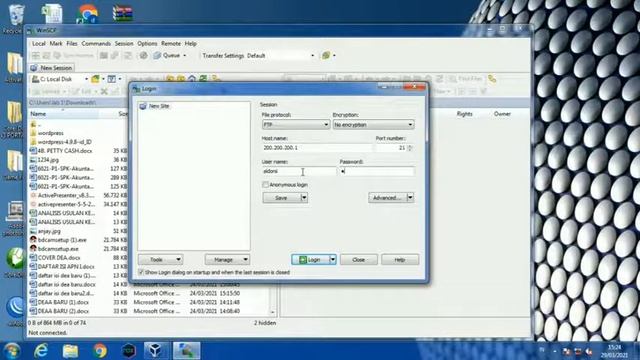The image size is (640, 360).
Task: Open Mark menu in WinSCP
Action: tap(56, 43)
